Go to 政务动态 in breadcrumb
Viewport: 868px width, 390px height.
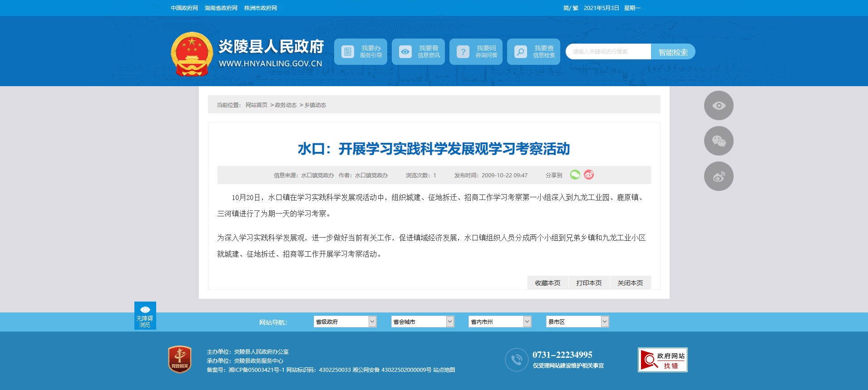tap(286, 105)
